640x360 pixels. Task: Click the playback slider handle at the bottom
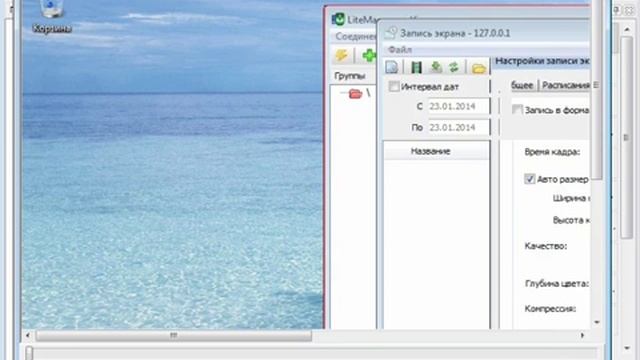(x=29, y=353)
